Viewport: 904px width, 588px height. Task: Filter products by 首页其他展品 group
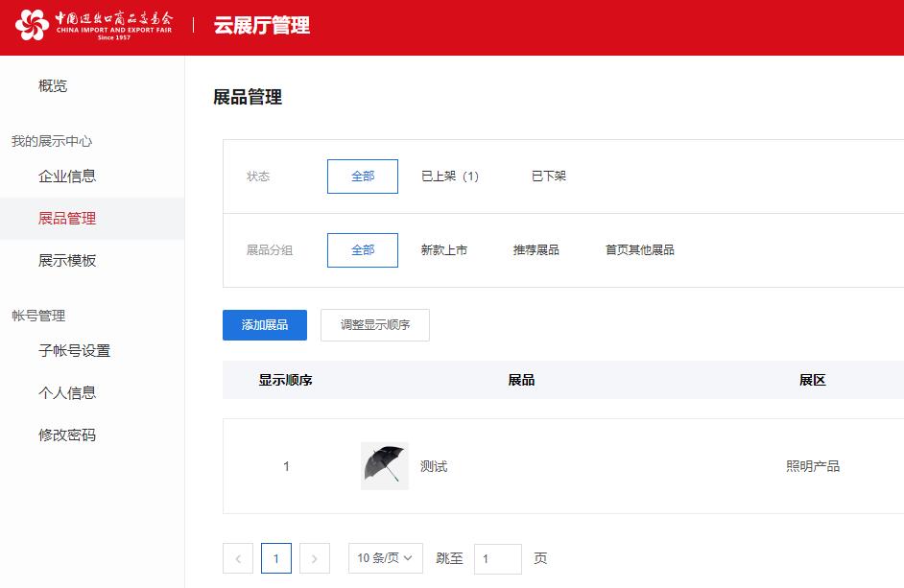tap(638, 249)
